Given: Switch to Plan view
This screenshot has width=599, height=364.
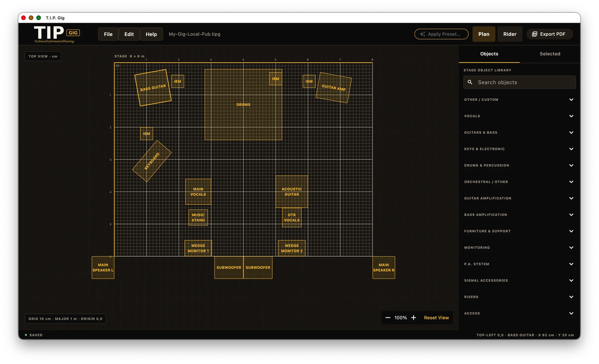Looking at the screenshot, I should click(484, 34).
